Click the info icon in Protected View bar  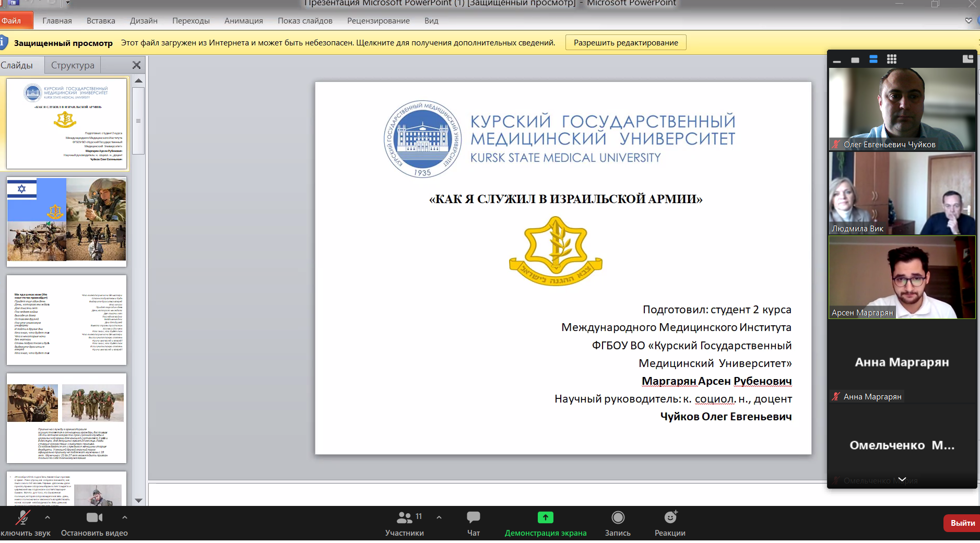[x=3, y=42]
